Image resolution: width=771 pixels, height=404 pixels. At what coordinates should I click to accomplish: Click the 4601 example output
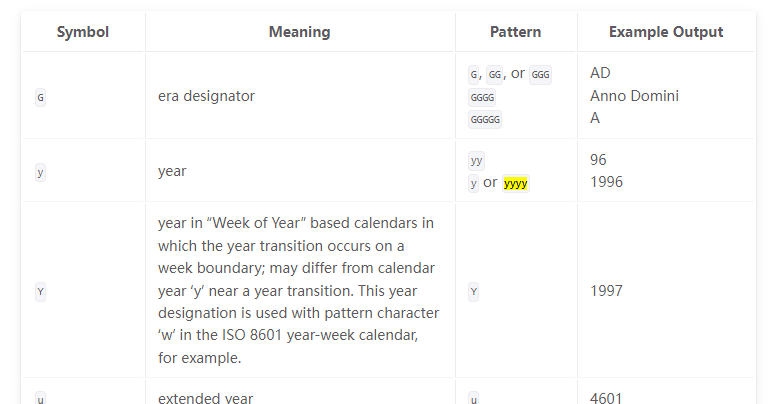click(x=606, y=398)
